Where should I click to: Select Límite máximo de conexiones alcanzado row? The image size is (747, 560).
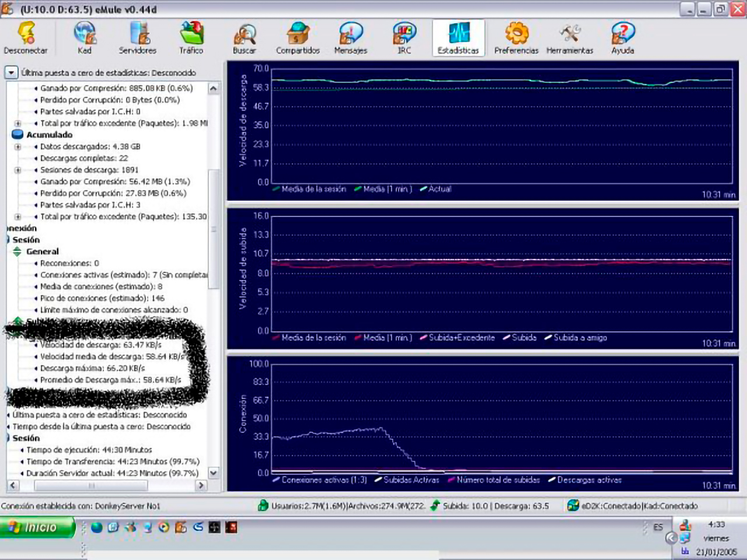coord(114,310)
